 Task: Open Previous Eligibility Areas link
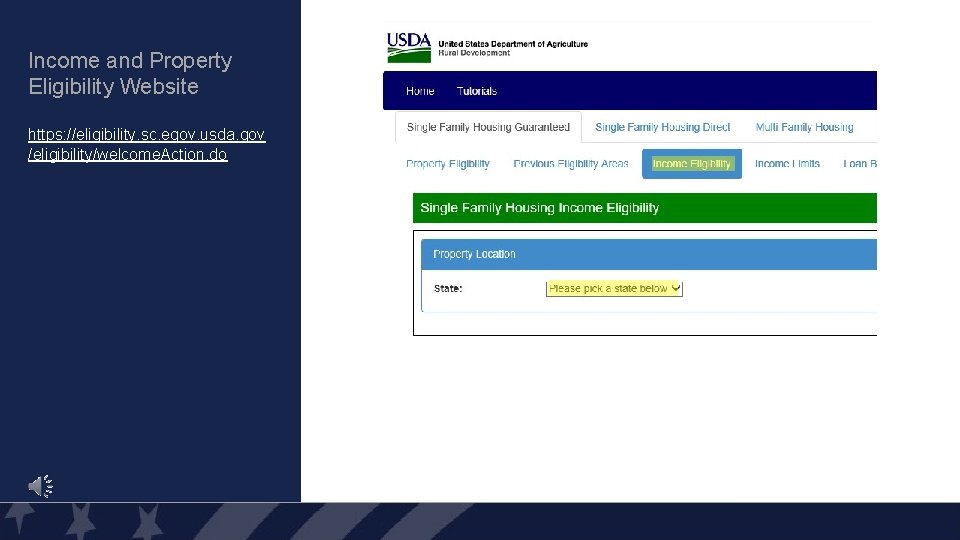(571, 163)
